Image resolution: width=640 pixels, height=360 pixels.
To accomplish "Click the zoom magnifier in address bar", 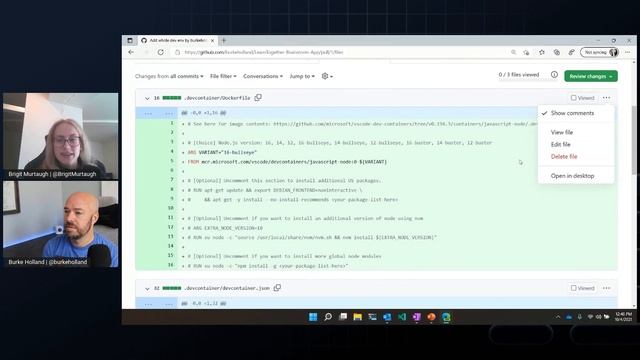I will pos(513,52).
